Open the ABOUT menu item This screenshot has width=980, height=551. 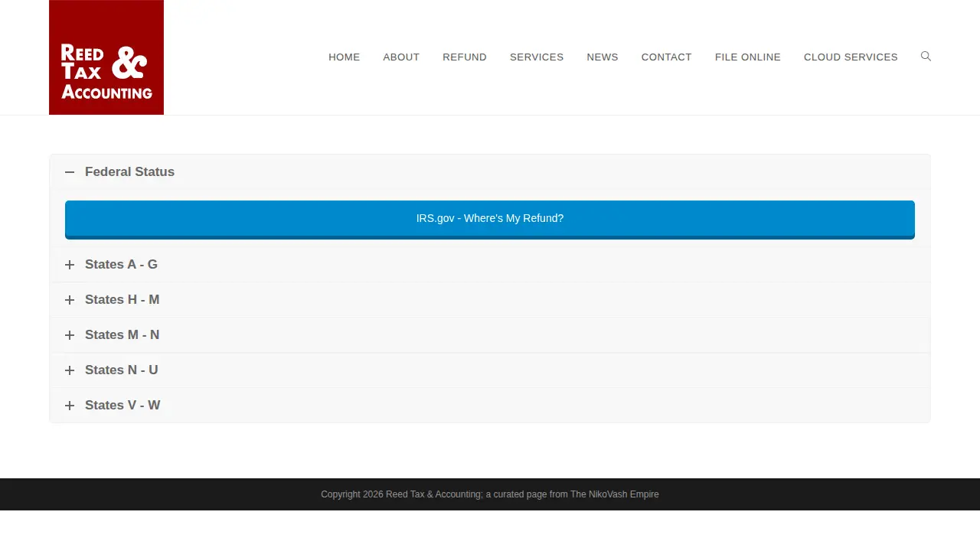pyautogui.click(x=401, y=57)
